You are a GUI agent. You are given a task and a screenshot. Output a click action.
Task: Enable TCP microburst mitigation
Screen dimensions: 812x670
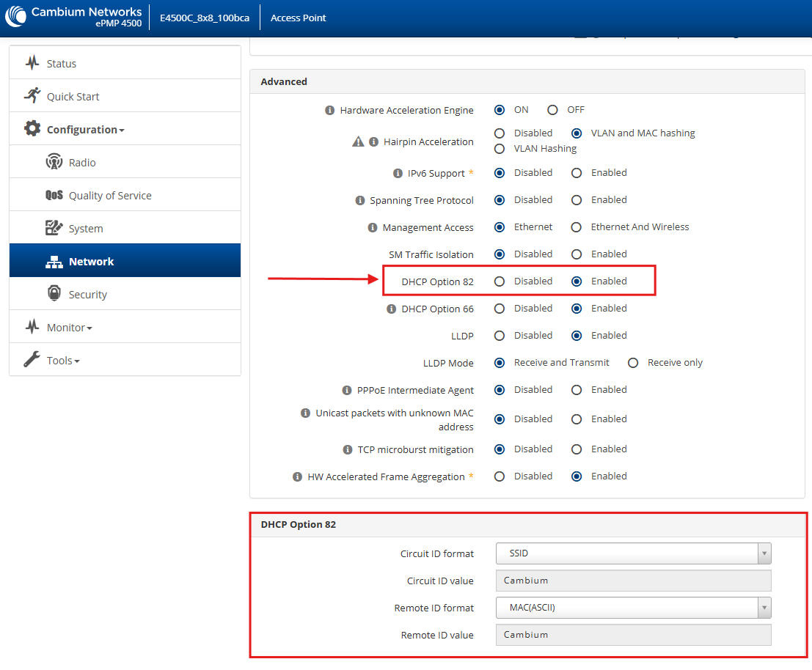tap(577, 449)
